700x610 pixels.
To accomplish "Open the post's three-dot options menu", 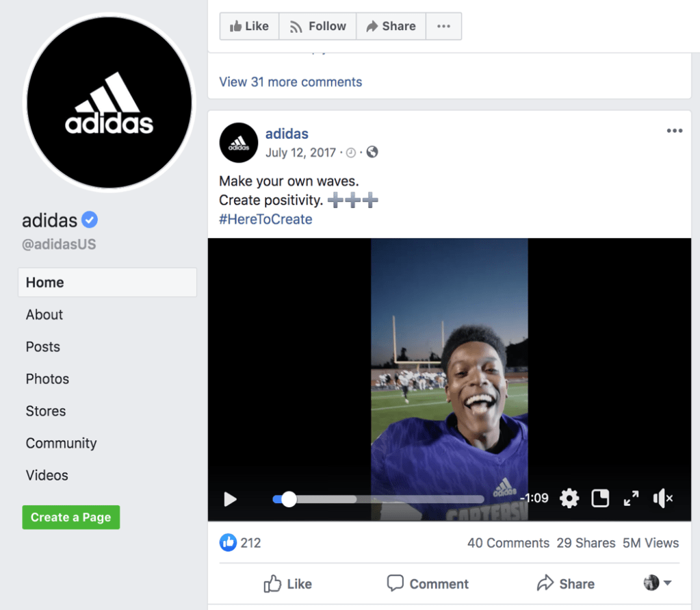I will click(x=674, y=131).
